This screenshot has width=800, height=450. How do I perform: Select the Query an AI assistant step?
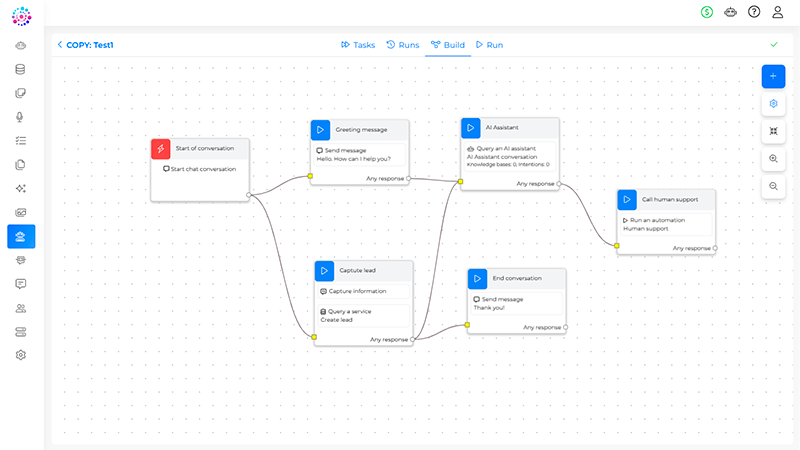point(509,156)
